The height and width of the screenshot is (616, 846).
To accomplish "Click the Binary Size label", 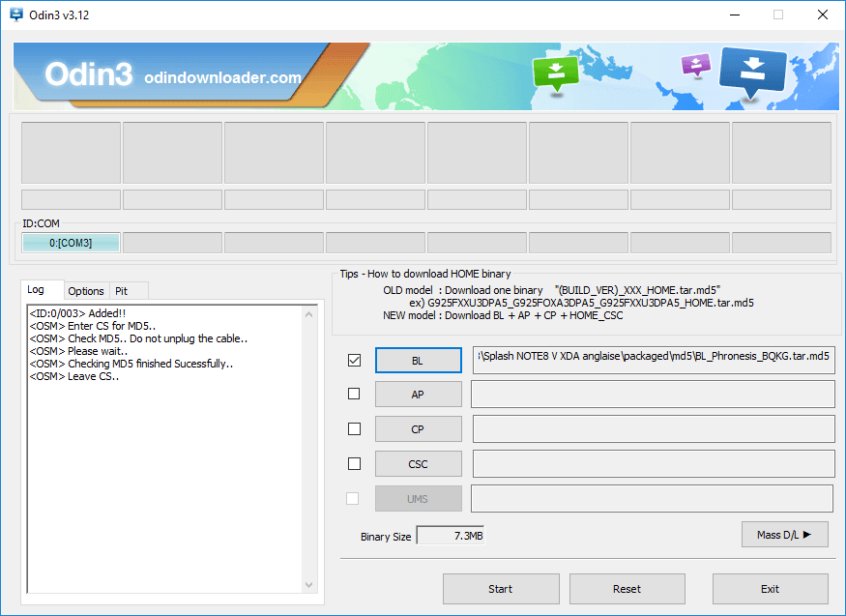I will [386, 537].
